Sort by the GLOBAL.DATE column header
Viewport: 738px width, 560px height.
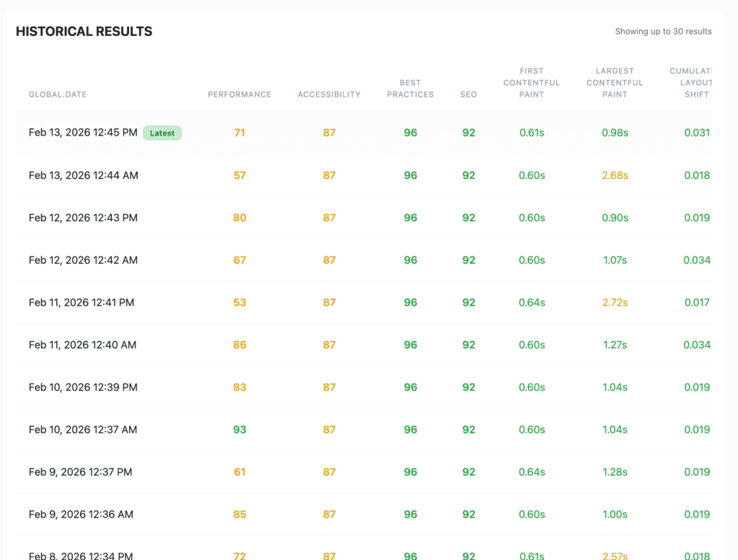(58, 94)
